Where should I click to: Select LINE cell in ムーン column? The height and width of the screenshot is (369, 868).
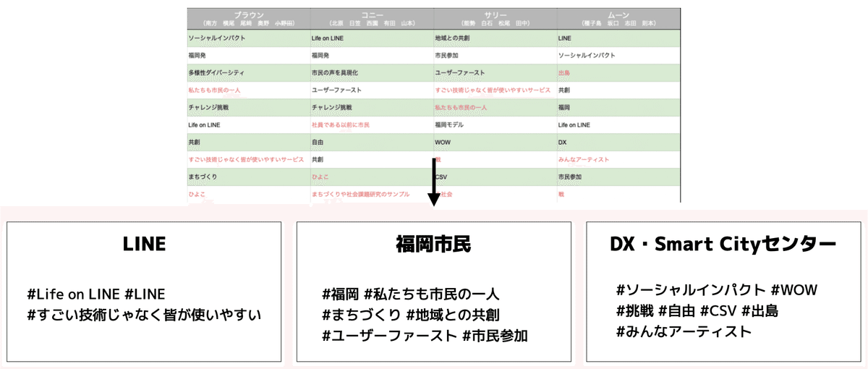618,37
